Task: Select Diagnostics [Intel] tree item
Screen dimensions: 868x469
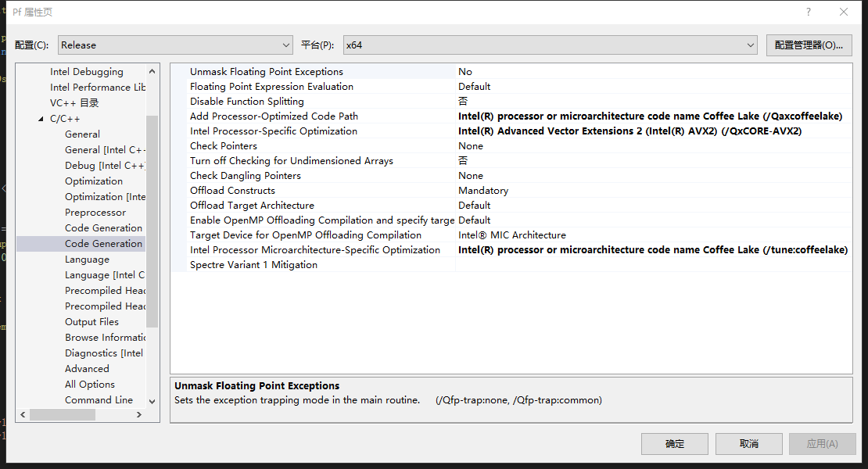Action: 104,353
